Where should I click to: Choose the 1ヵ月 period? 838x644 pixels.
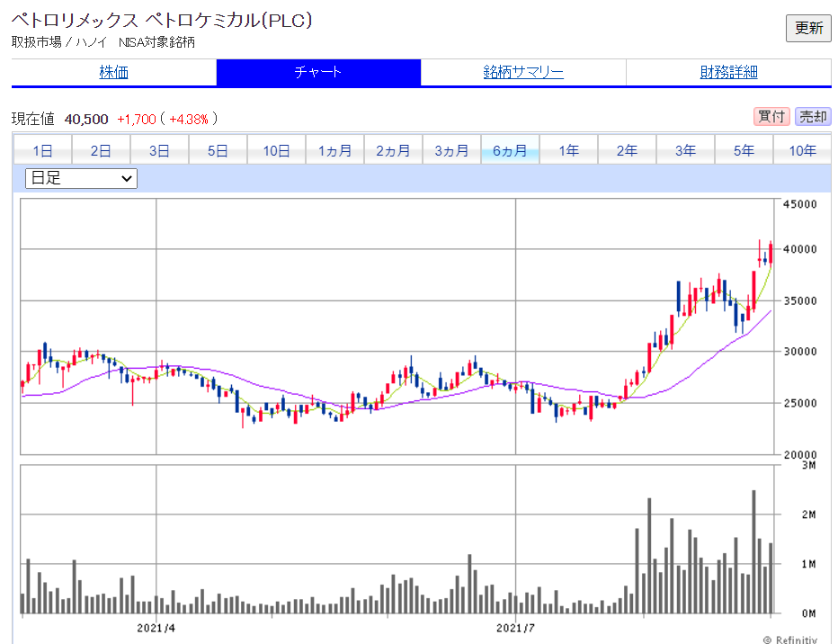334,150
